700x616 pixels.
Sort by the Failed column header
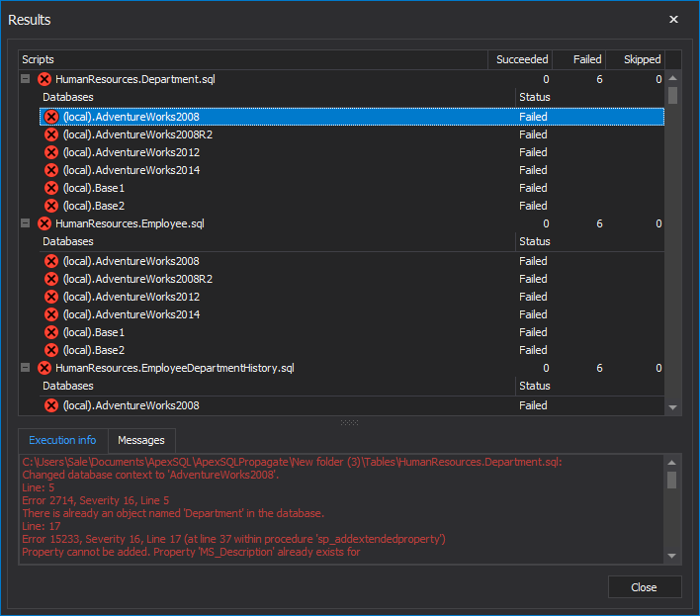point(579,59)
